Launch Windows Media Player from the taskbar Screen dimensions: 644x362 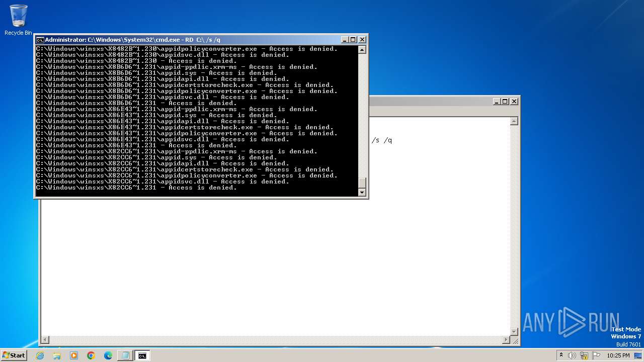(x=74, y=355)
